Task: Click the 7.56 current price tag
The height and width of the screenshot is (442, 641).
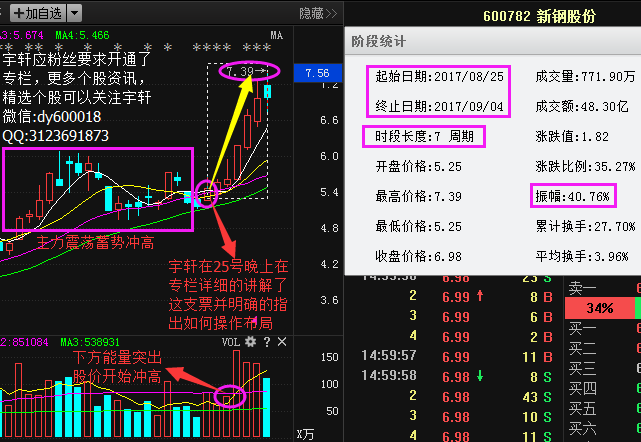Action: pyautogui.click(x=318, y=73)
